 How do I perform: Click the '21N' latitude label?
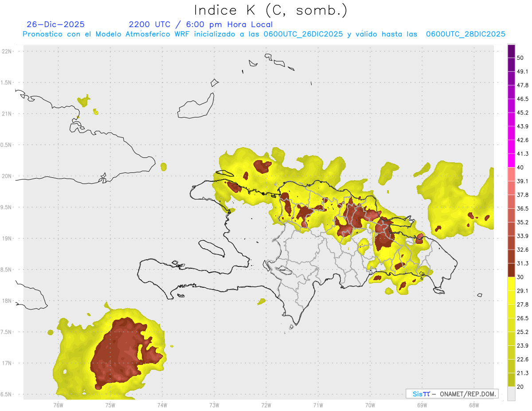click(7, 114)
